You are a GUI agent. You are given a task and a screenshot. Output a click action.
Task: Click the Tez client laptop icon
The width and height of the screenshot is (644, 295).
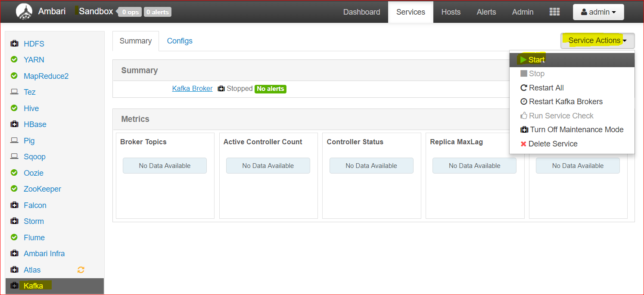click(14, 92)
